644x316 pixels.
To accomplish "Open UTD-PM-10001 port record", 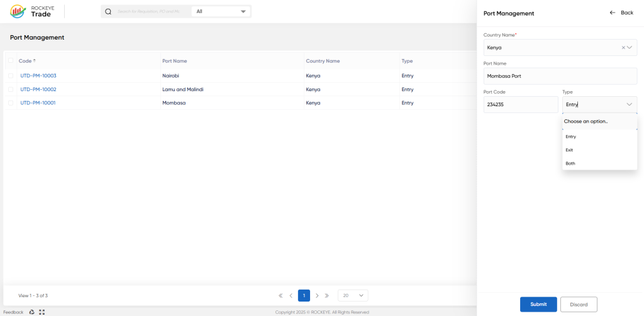I will [38, 102].
